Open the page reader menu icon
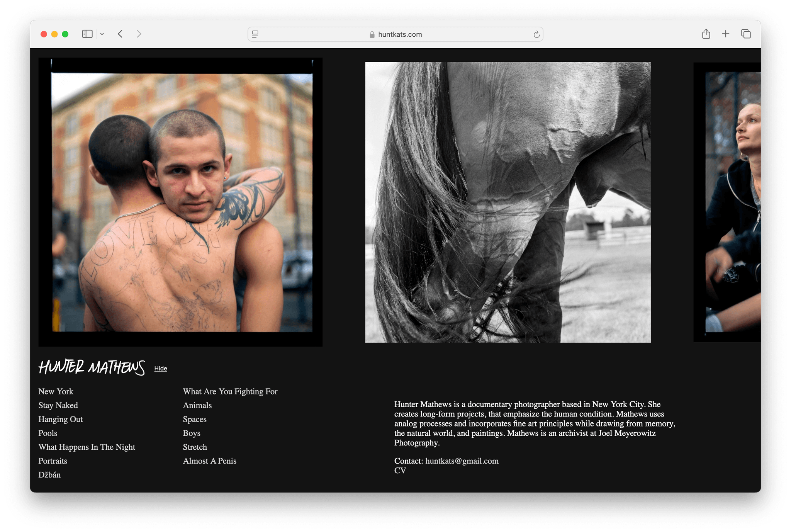Viewport: 791px width, 532px height. pyautogui.click(x=255, y=34)
